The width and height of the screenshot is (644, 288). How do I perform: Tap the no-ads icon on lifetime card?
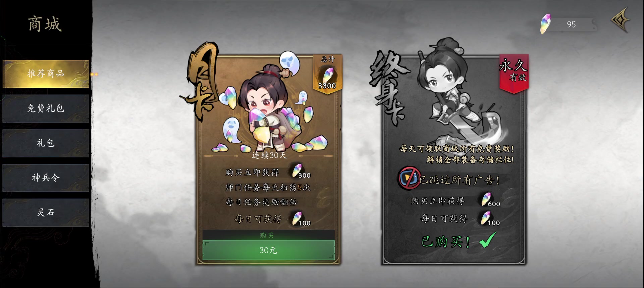point(409,178)
